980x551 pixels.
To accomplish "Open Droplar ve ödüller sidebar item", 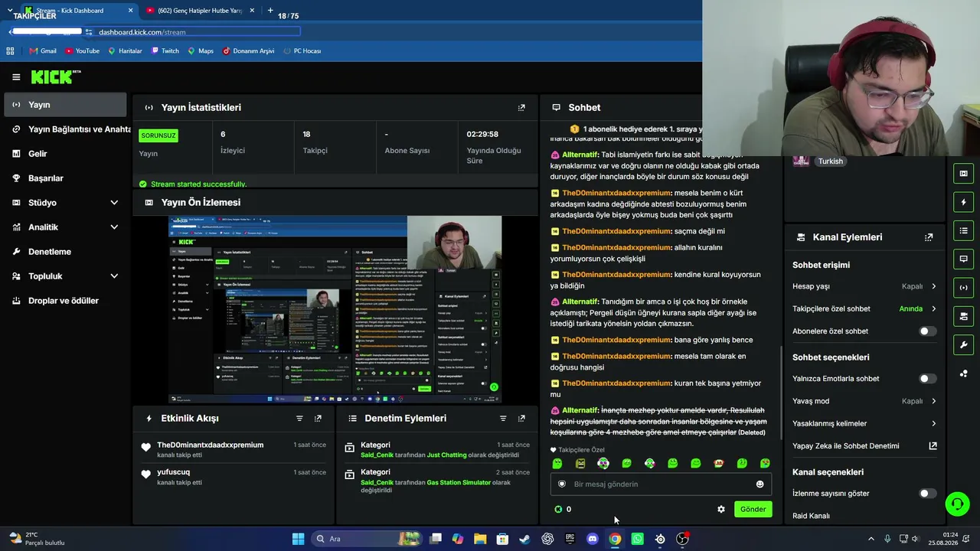I will (66, 301).
